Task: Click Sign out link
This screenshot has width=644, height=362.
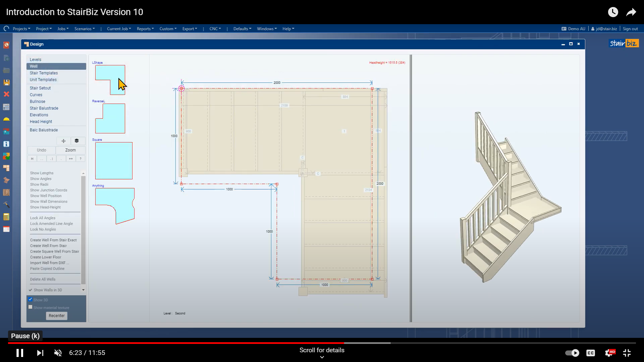Action: tap(630, 29)
